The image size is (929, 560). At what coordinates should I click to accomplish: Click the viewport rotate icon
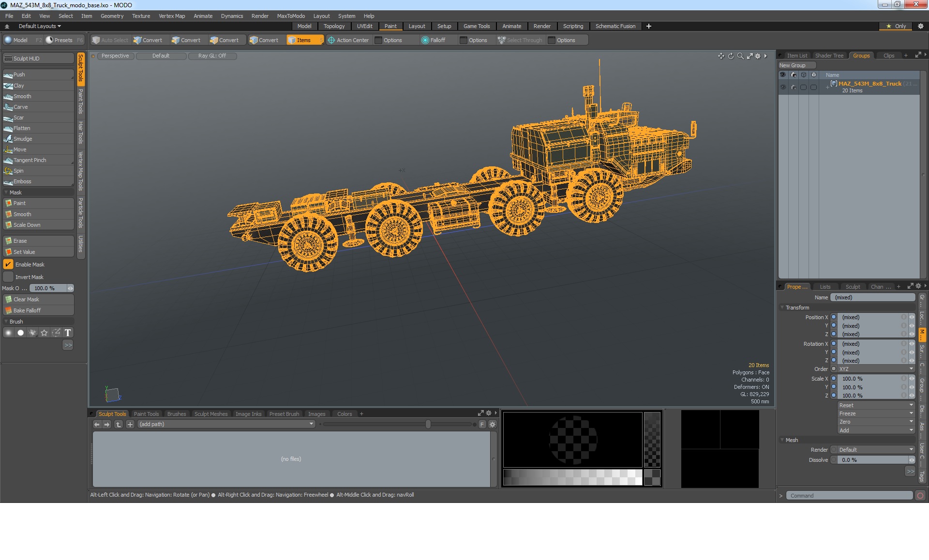[731, 56]
